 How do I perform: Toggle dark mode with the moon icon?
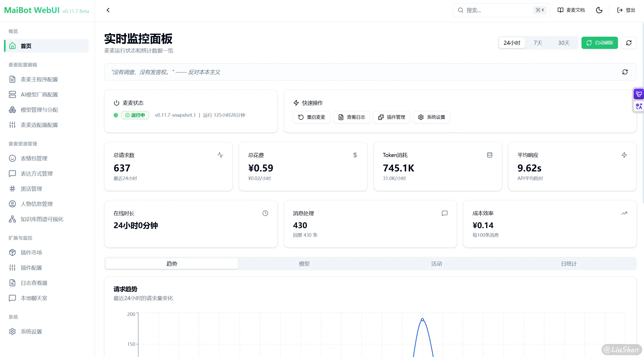[599, 10]
